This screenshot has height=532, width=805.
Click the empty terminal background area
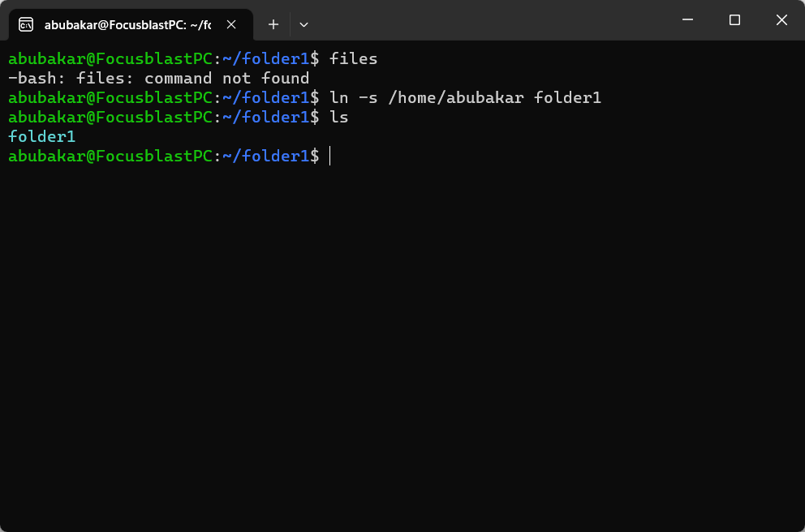pos(406,324)
